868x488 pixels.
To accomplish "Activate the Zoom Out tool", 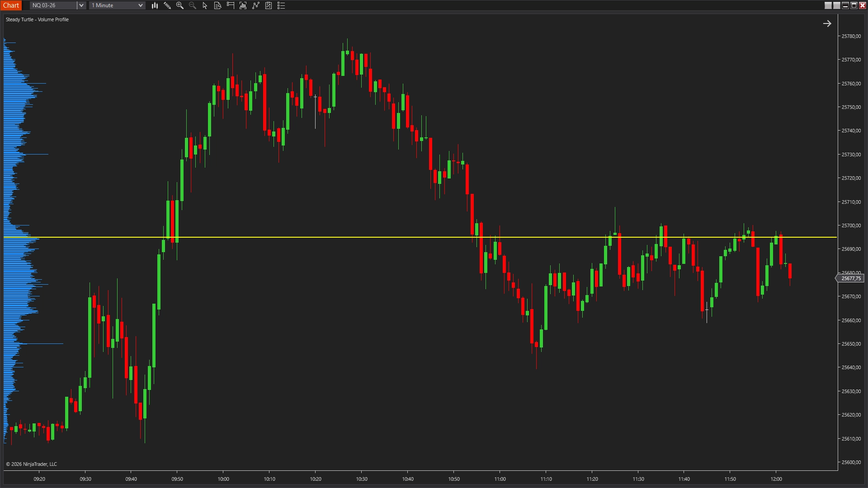I will 192,5.
